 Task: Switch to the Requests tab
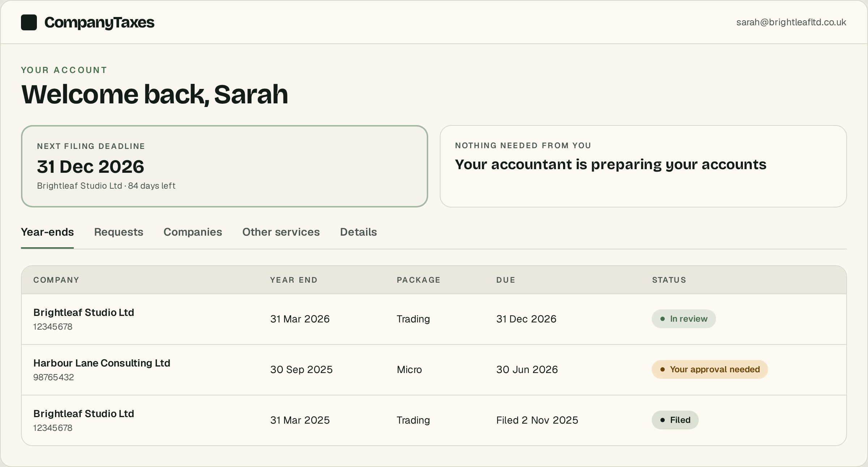coord(119,232)
